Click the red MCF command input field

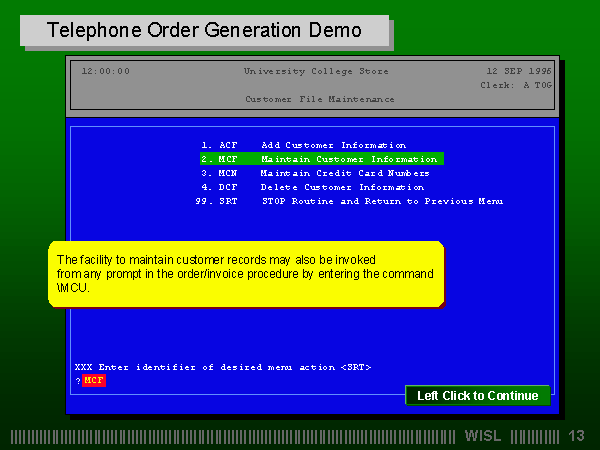93,381
